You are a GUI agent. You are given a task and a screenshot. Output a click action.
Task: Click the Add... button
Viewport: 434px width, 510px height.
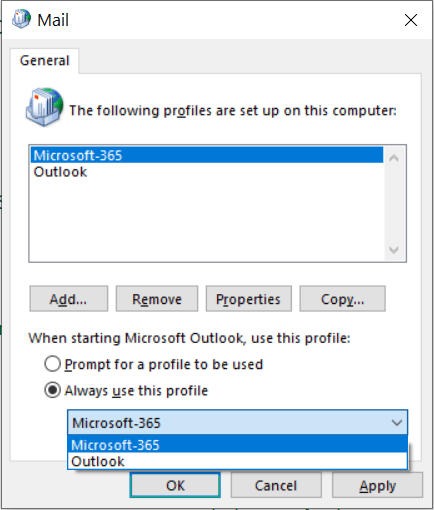point(69,299)
